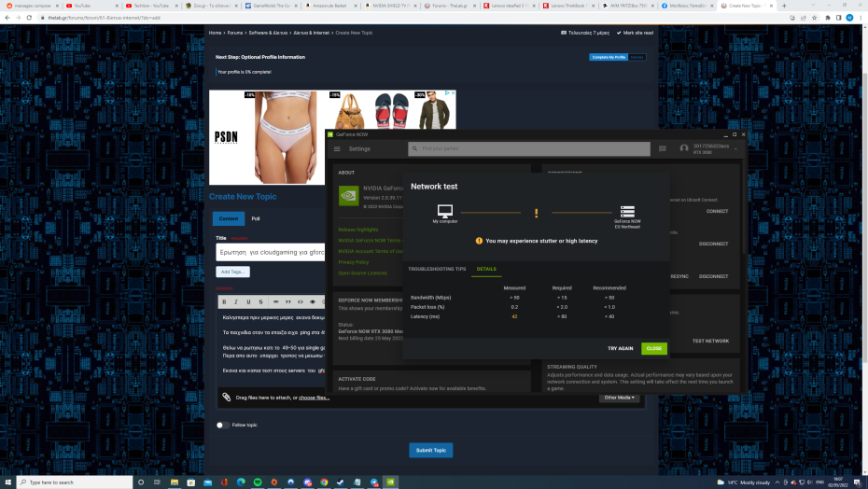Toggle bold formatting in forum editor
Image resolution: width=868 pixels, height=489 pixels.
click(x=224, y=302)
